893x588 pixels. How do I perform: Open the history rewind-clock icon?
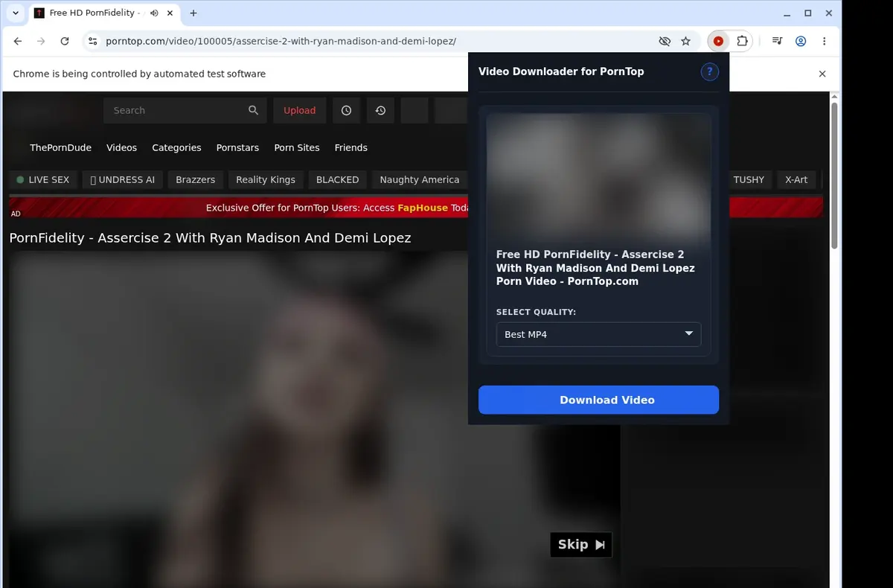tap(380, 110)
